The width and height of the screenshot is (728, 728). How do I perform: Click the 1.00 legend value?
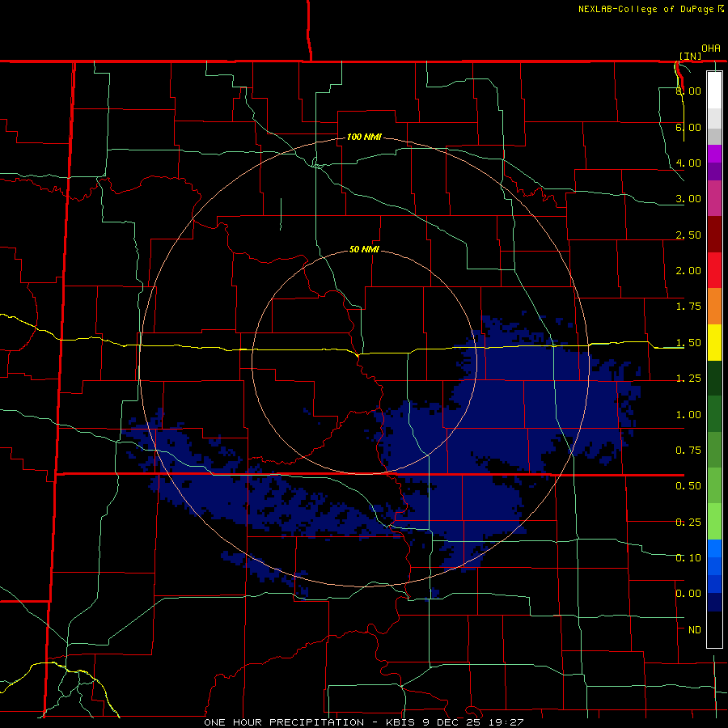pyautogui.click(x=688, y=415)
